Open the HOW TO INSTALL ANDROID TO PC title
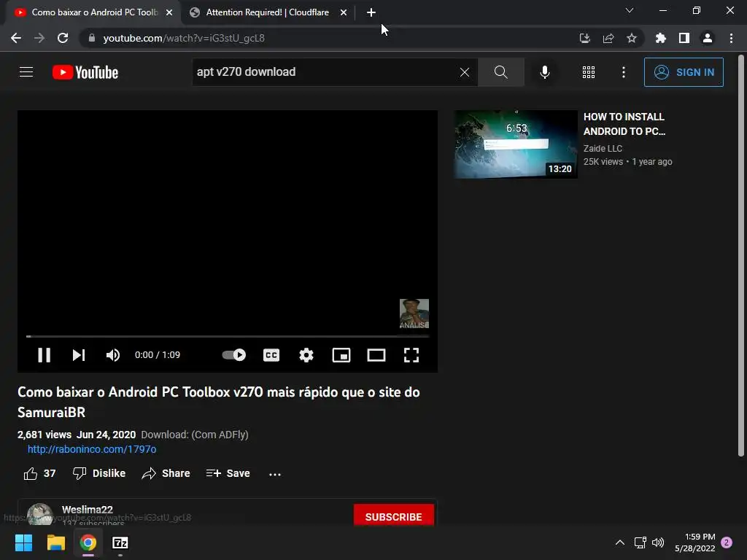The height and width of the screenshot is (560, 747). coord(624,124)
